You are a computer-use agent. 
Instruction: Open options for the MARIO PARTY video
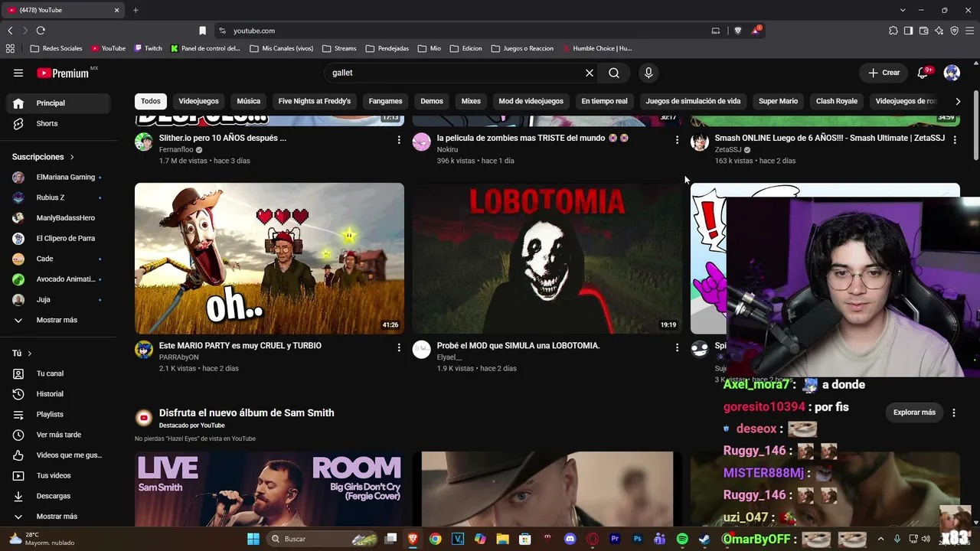pos(399,347)
